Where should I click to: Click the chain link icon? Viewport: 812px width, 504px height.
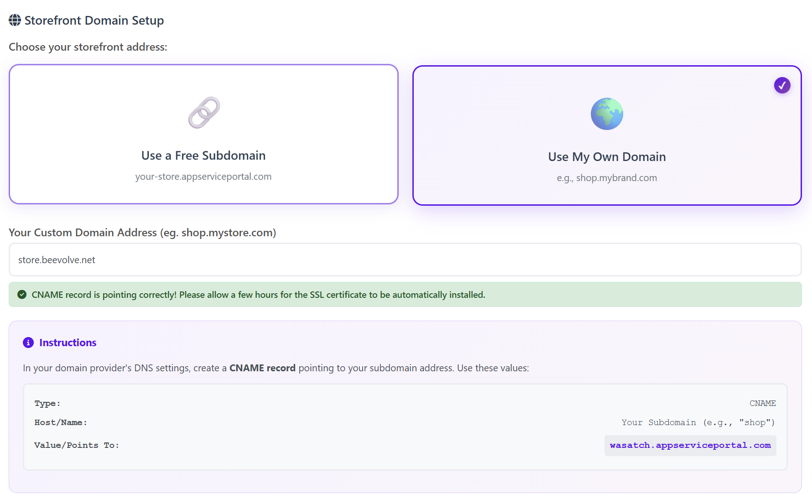[x=204, y=113]
